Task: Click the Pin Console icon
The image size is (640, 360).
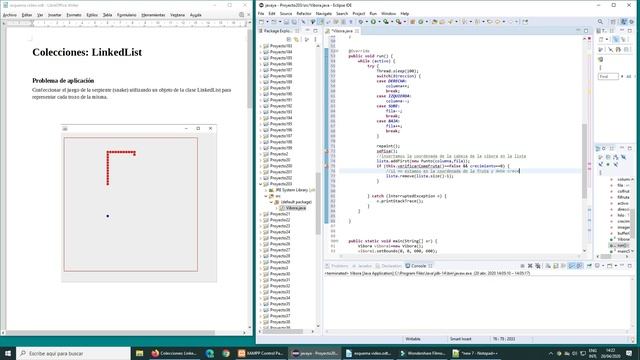Action: (x=589, y=266)
